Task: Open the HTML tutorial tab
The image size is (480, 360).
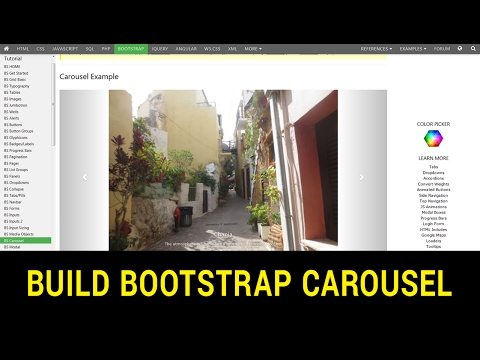Action: click(x=23, y=49)
